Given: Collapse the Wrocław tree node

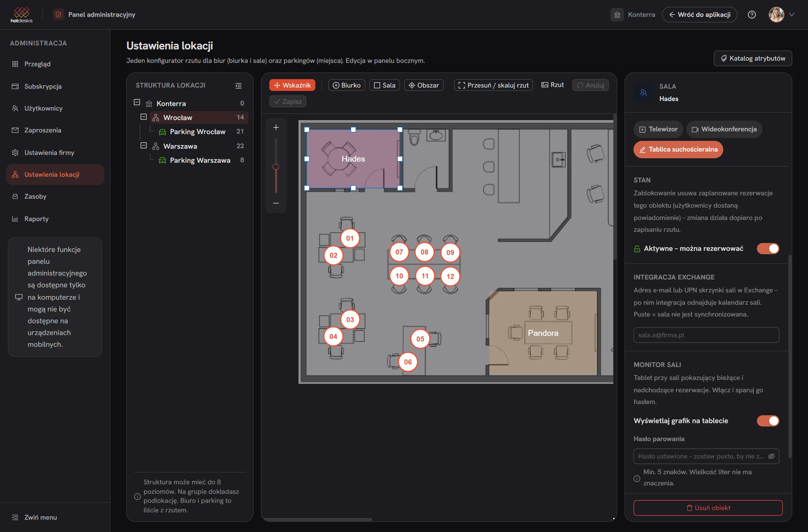Looking at the screenshot, I should (144, 117).
